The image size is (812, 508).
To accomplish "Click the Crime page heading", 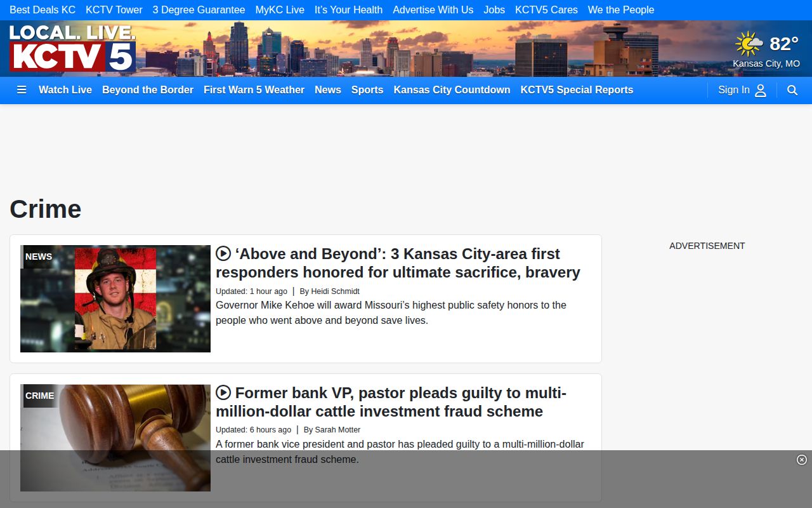I will pyautogui.click(x=46, y=209).
